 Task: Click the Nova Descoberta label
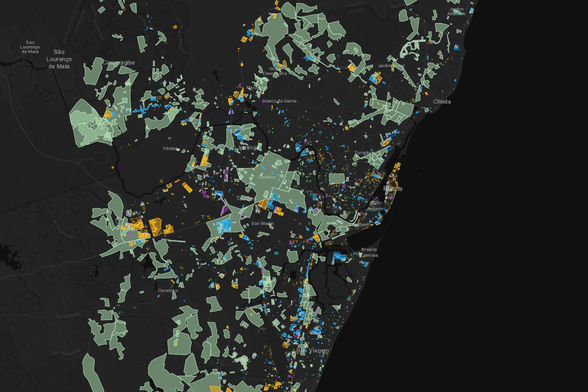pyautogui.click(x=275, y=71)
